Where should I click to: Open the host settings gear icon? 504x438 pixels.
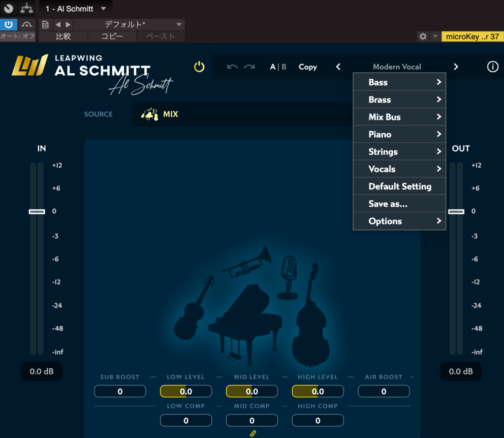click(x=422, y=36)
